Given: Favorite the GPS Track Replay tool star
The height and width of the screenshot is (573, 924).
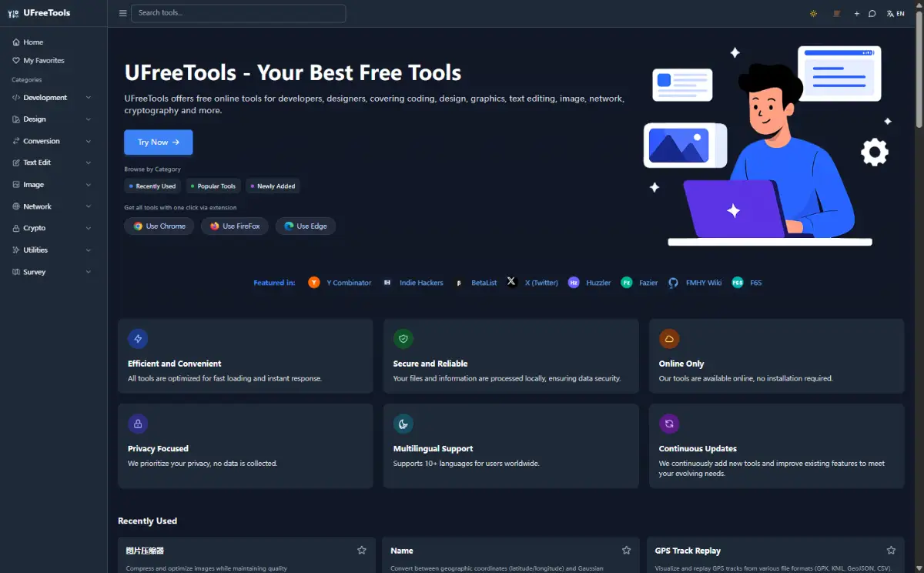Looking at the screenshot, I should [x=891, y=550].
